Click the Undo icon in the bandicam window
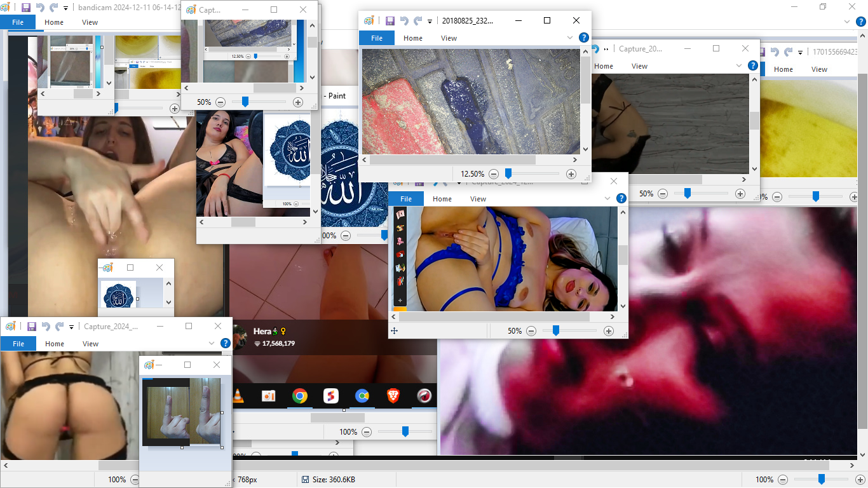868x488 pixels. (x=40, y=8)
